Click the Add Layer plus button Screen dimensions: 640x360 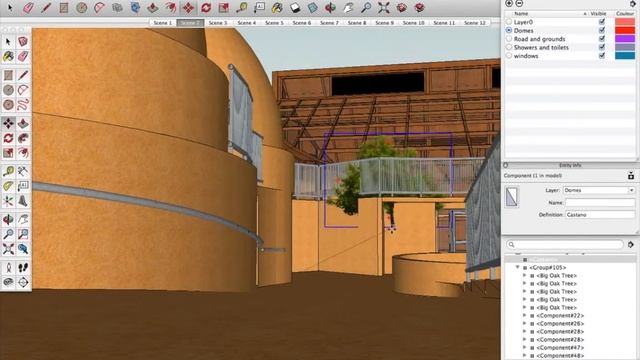point(509,3)
